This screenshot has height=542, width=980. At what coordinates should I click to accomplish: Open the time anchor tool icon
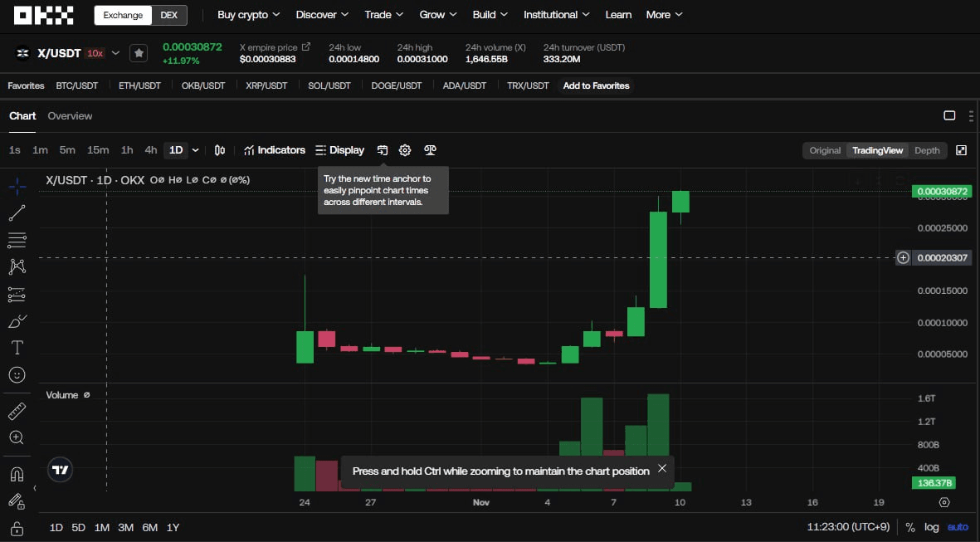pos(383,150)
